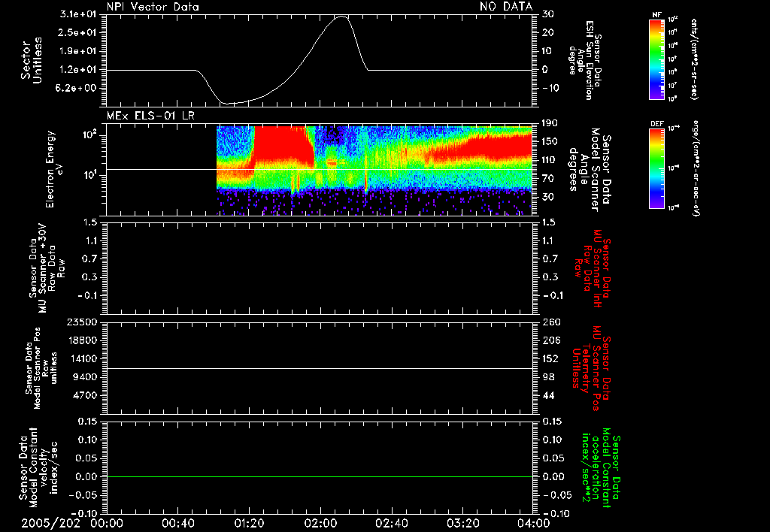Click the 'MEx ELS-01 LR' panel title
The image size is (770, 532).
150,116
